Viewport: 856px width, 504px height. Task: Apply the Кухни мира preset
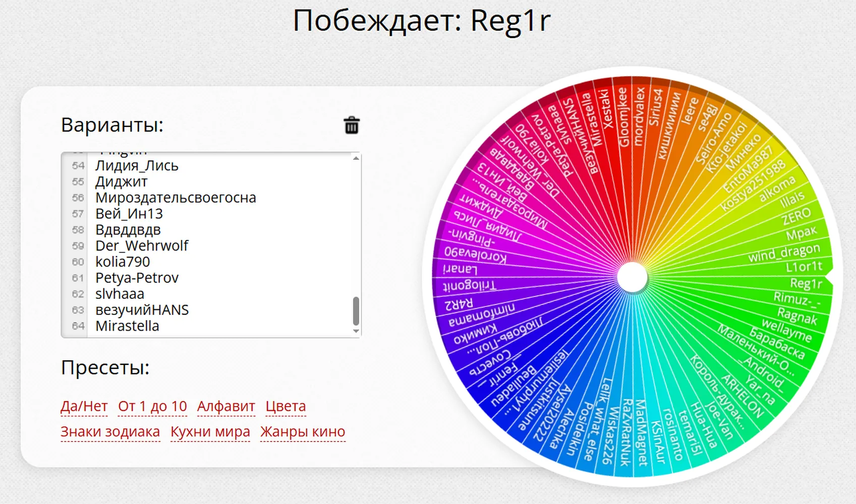pos(210,431)
